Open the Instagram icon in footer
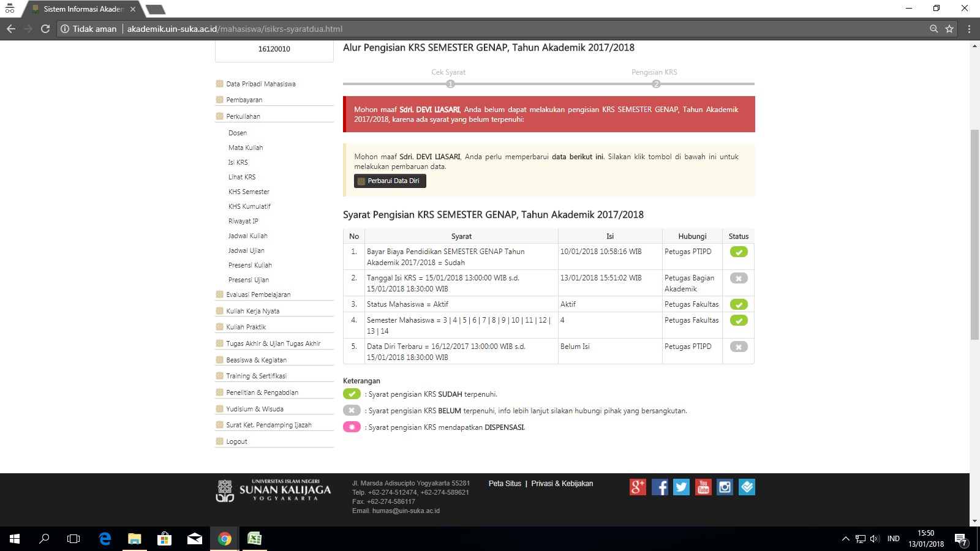Image resolution: width=980 pixels, height=551 pixels. (x=725, y=487)
